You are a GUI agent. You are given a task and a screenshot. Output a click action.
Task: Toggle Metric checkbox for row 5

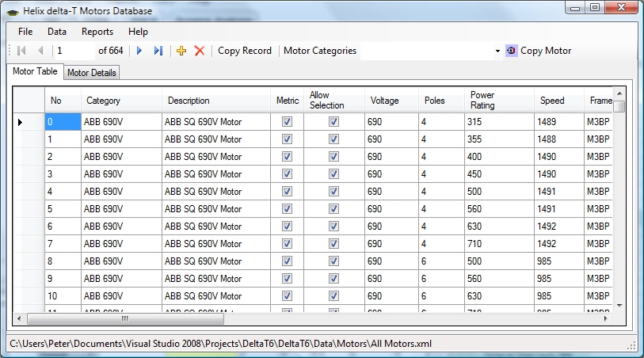(287, 209)
